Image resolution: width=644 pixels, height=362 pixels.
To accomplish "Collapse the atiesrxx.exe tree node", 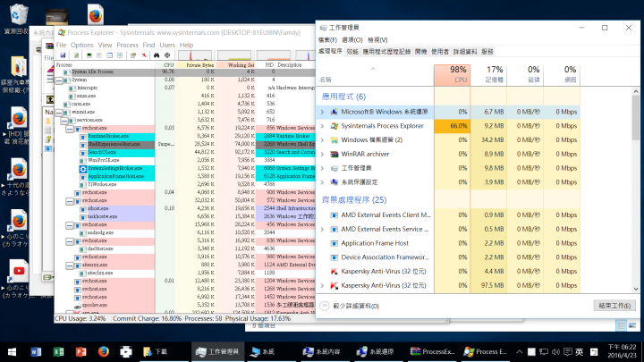I will 70,265.
